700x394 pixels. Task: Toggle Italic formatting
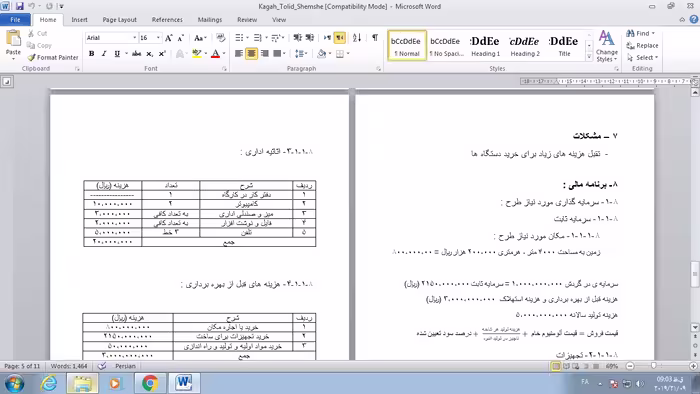coord(104,54)
